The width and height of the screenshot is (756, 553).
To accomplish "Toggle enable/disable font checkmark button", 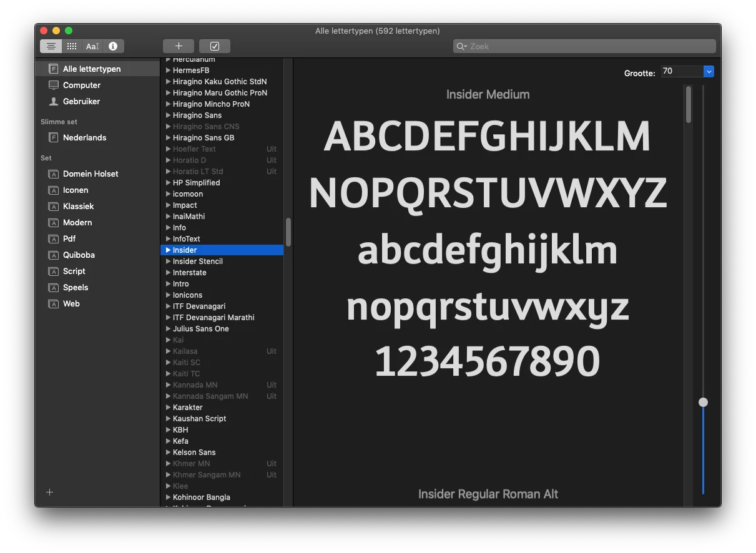I will [215, 46].
